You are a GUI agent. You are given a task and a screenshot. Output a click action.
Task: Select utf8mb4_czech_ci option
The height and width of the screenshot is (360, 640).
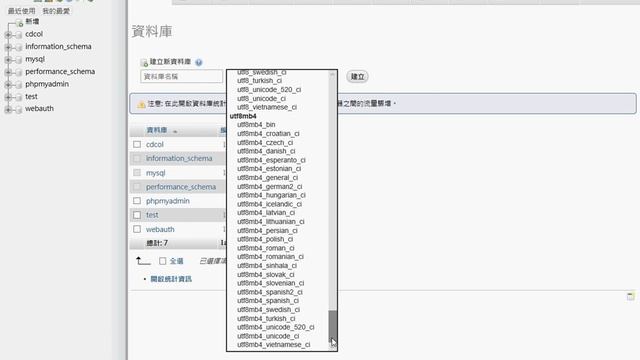click(265, 142)
